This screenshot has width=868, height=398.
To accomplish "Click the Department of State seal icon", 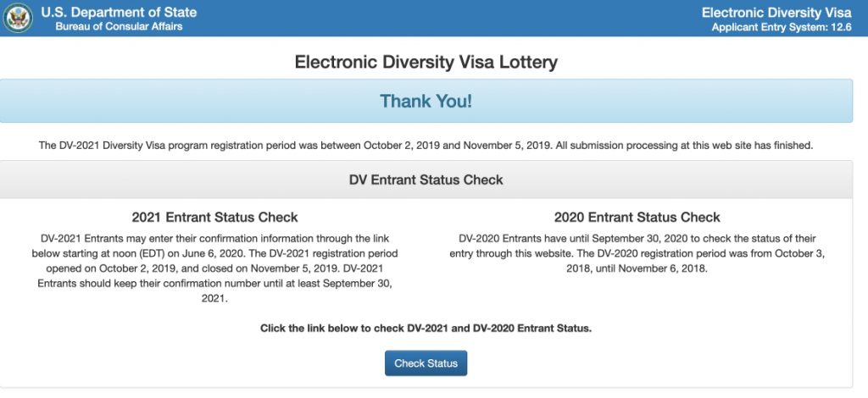I will [18, 18].
